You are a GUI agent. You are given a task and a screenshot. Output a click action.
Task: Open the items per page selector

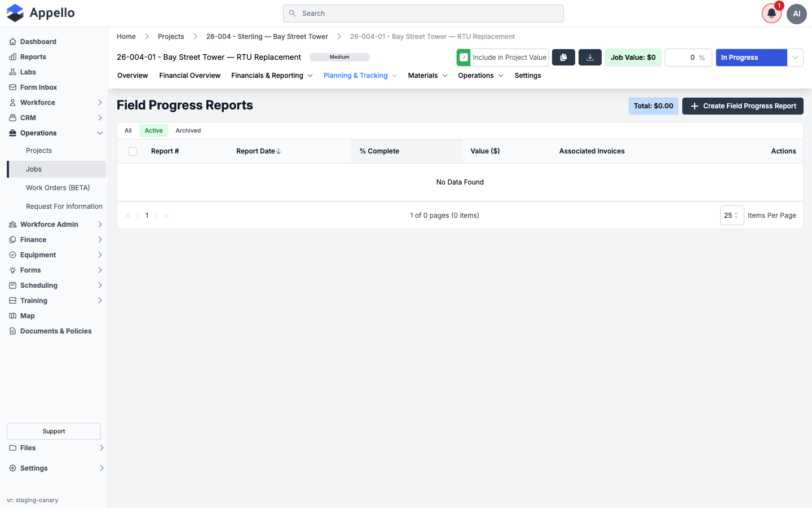pos(732,216)
